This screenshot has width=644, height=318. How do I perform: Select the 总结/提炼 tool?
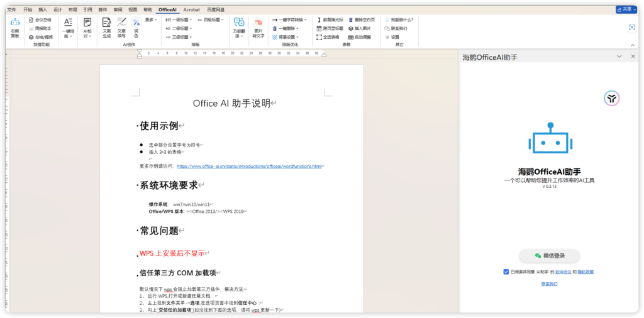coord(41,37)
